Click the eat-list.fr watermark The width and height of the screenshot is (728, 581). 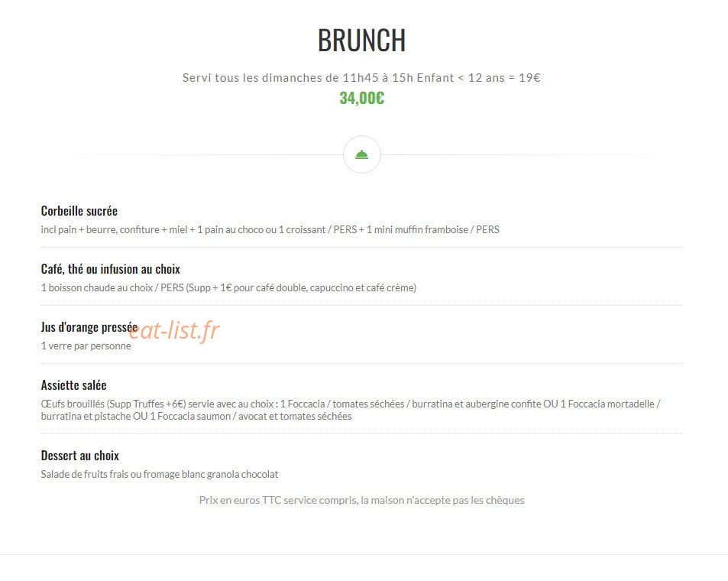[x=173, y=330]
